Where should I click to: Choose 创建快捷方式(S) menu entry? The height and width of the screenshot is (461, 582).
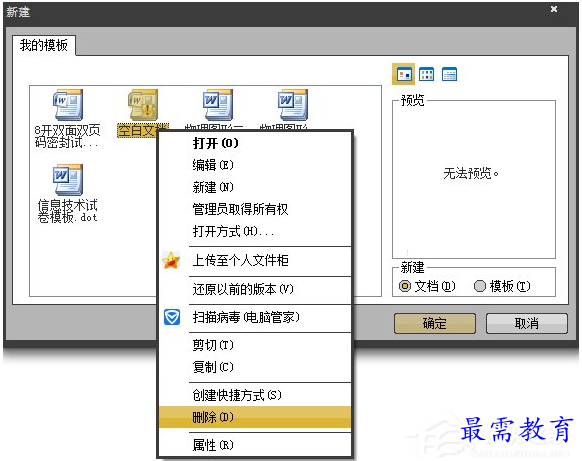255,395
